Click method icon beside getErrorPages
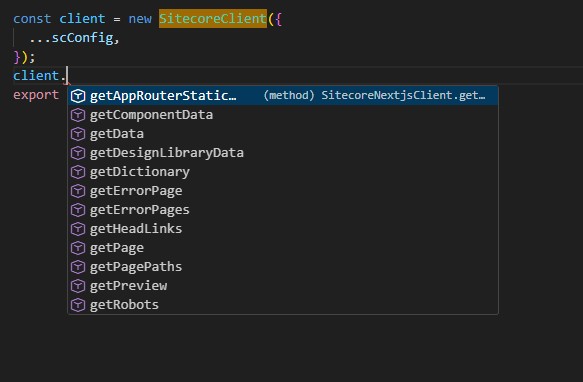 (x=78, y=209)
